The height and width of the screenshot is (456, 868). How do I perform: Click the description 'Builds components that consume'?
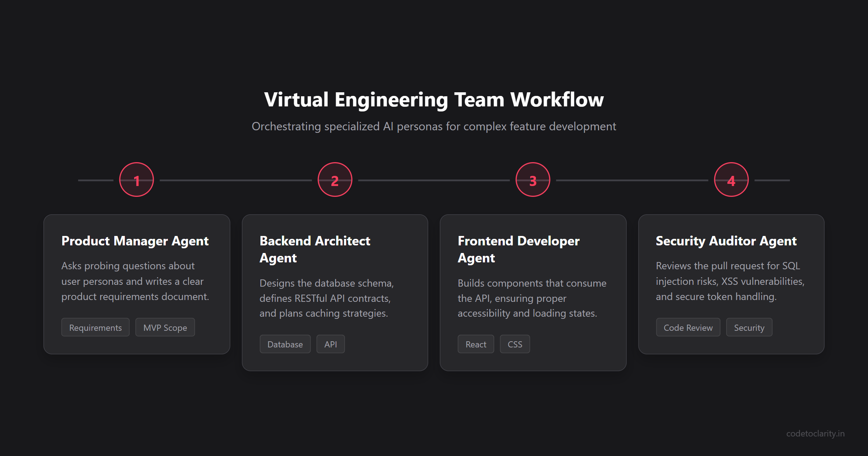pos(532,298)
